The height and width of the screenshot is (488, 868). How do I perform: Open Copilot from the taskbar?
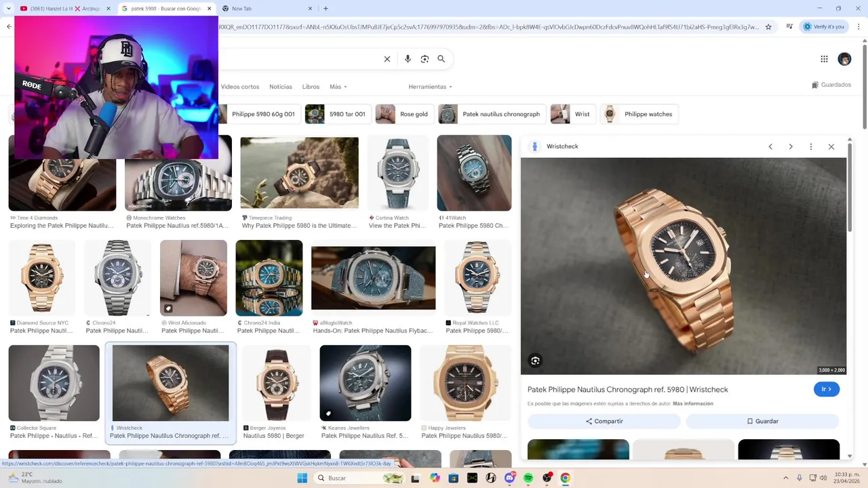pyautogui.click(x=435, y=478)
